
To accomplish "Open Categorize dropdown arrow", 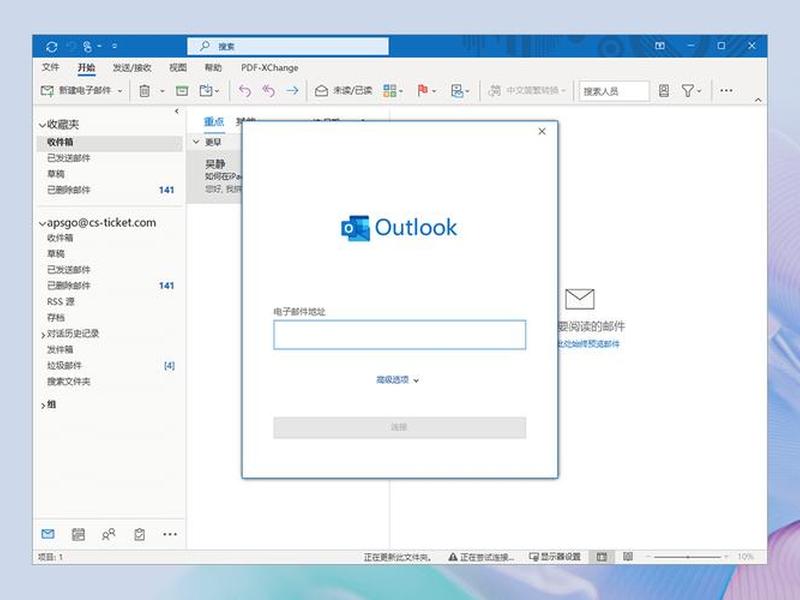I will pos(401,91).
